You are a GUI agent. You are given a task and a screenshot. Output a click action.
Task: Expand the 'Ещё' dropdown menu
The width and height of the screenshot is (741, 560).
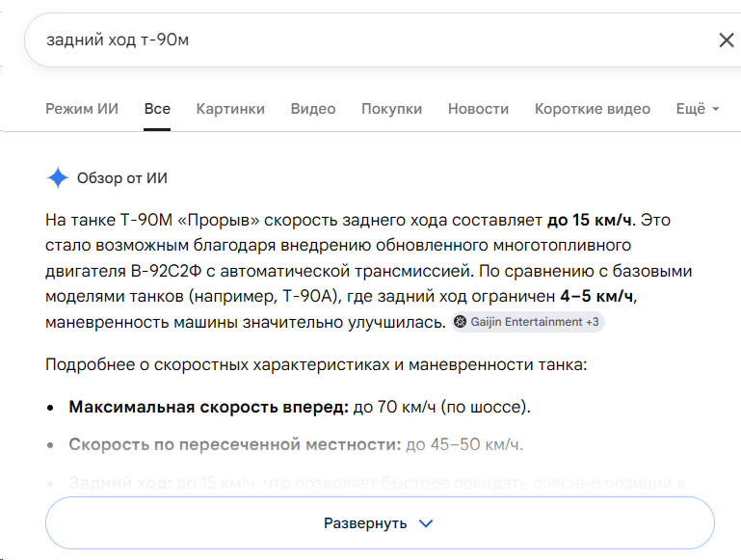[x=698, y=109]
